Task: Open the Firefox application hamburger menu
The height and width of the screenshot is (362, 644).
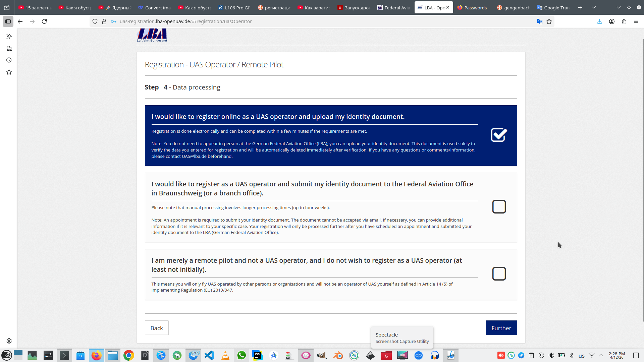Action: (636, 21)
